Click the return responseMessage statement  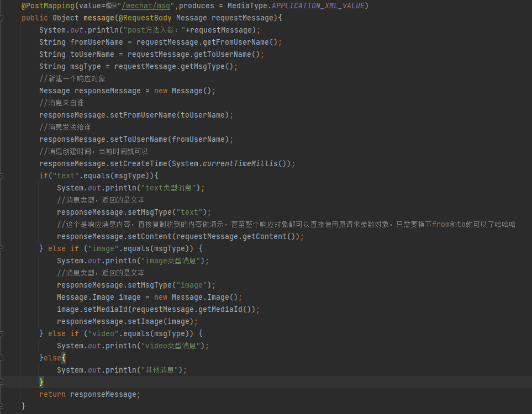tap(89, 394)
